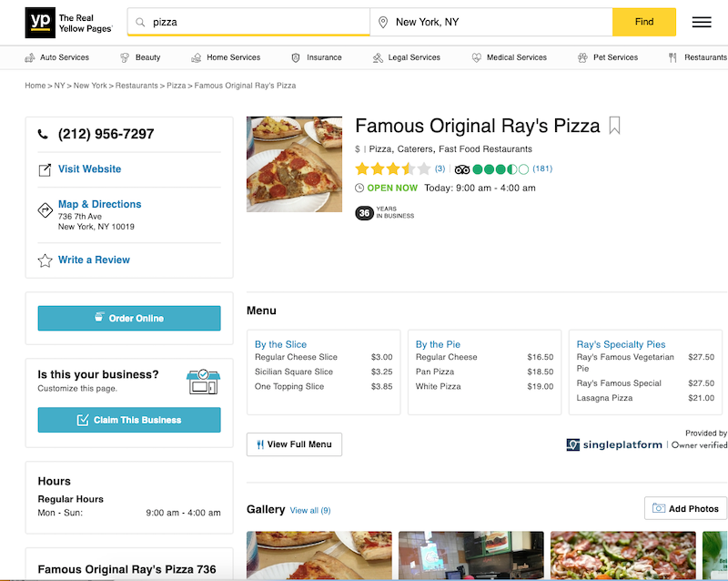Open the first gallery pizza slices photo
Image resolution: width=728 pixels, height=581 pixels.
point(319,556)
